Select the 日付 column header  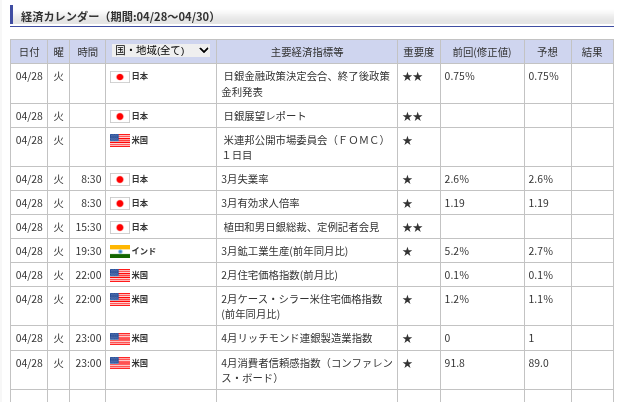pyautogui.click(x=29, y=51)
